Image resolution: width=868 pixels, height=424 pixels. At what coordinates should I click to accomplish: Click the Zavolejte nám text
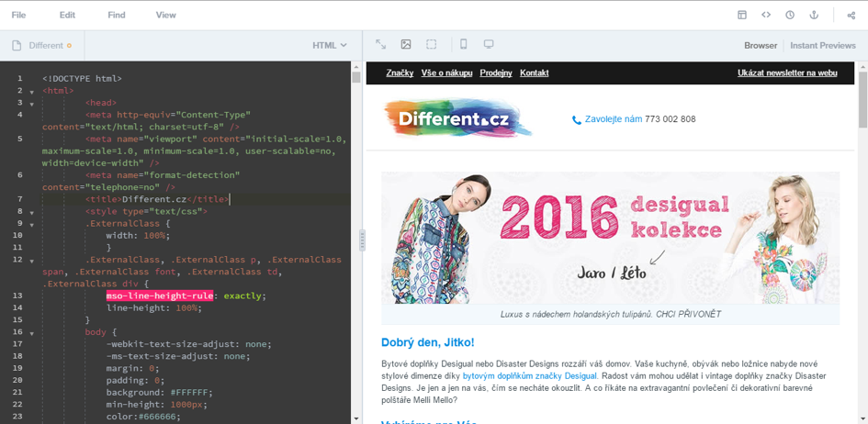[x=614, y=119]
